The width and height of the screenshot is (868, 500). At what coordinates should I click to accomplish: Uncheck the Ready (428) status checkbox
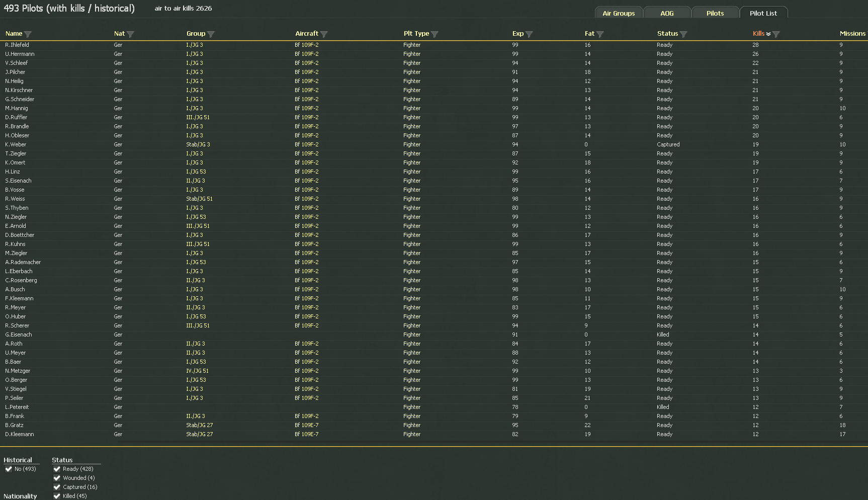click(57, 469)
